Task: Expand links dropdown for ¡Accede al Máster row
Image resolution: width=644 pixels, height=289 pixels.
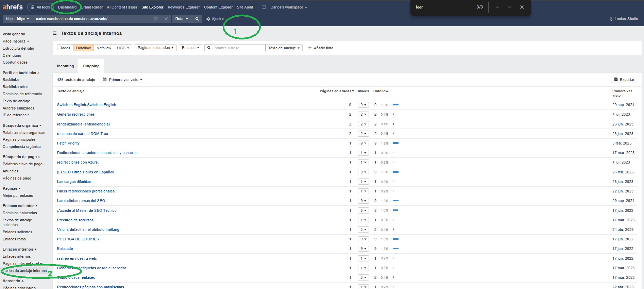Action: [363, 210]
